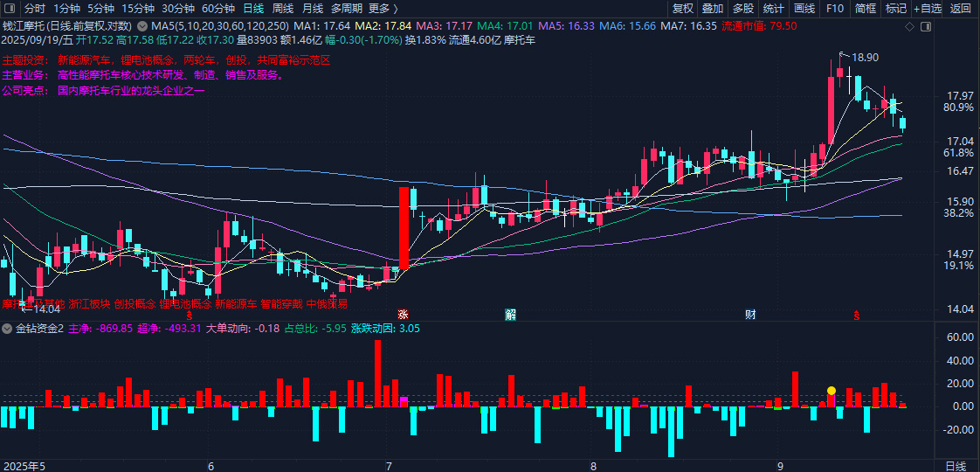Click the teal 解 event marker
The width and height of the screenshot is (980, 472).
tap(510, 315)
